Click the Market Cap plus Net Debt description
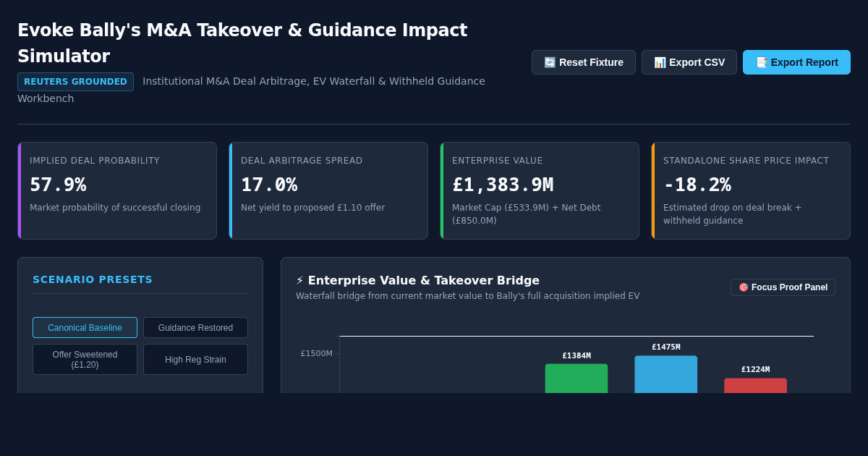This screenshot has width=868, height=456. [x=526, y=214]
